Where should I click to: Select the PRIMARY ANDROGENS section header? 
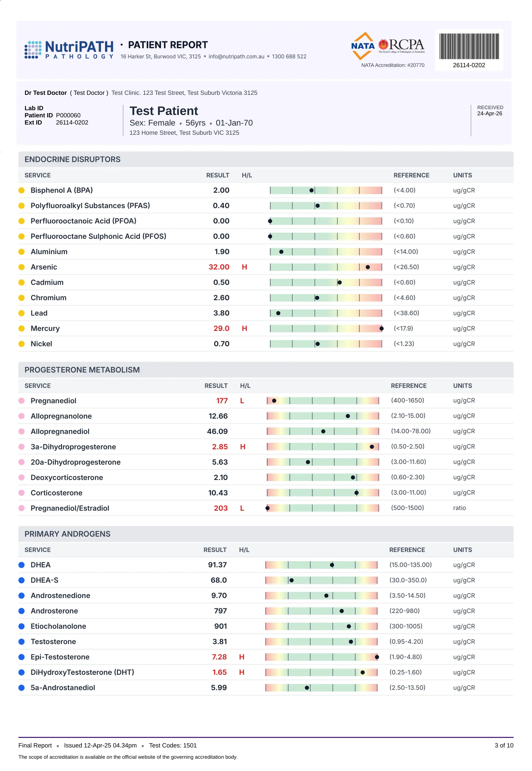(x=266, y=534)
